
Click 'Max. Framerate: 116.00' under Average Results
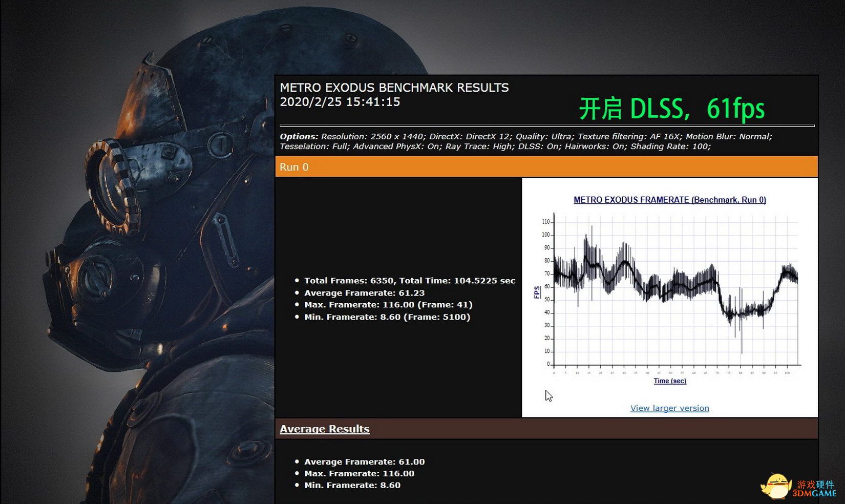[360, 474]
